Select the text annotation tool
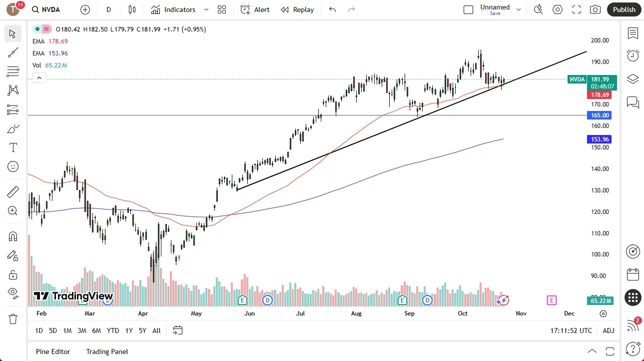Image resolution: width=644 pixels, height=361 pixels. pos(12,147)
